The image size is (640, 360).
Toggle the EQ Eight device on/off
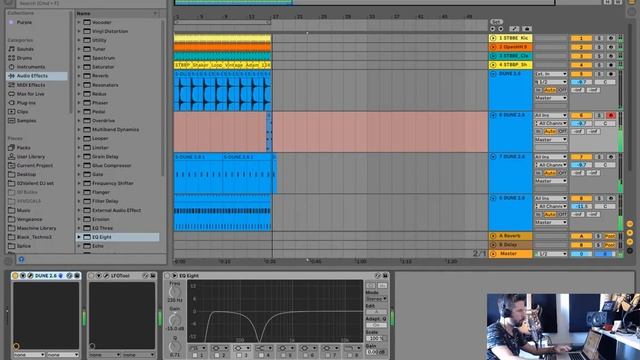[167, 276]
